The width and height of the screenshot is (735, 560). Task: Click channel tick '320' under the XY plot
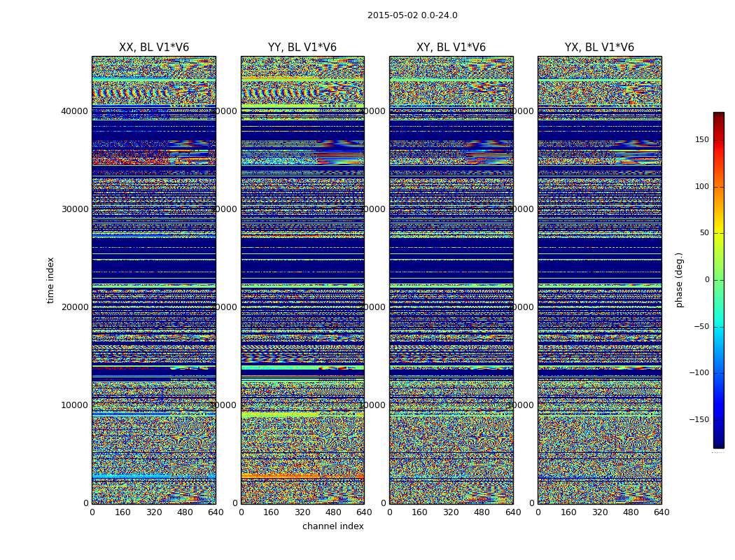click(451, 512)
